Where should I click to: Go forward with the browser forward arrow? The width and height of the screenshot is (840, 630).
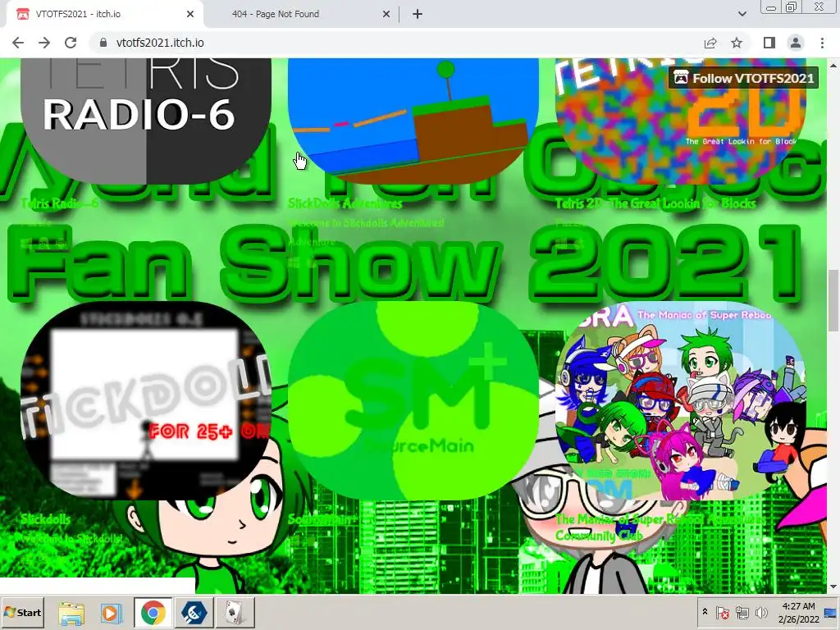point(44,43)
